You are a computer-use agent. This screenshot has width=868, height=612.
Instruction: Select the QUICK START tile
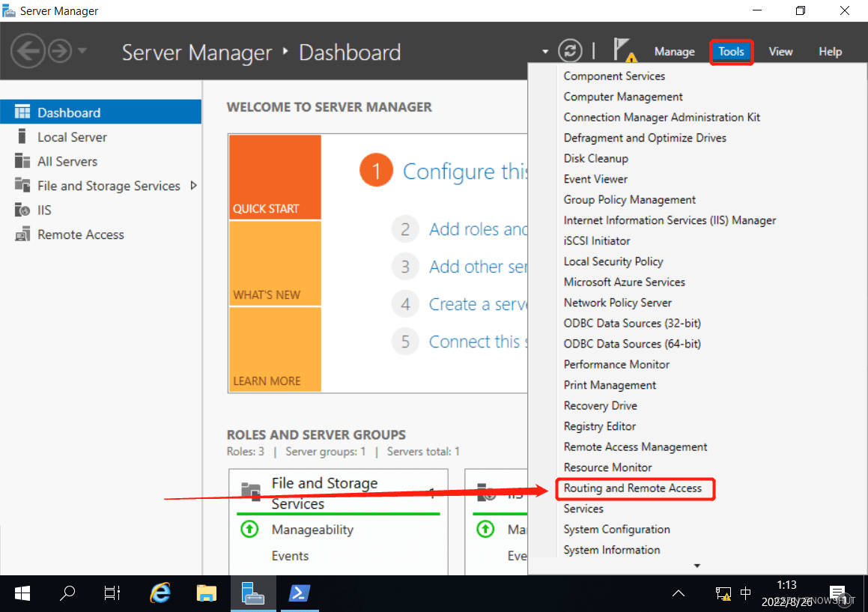275,178
